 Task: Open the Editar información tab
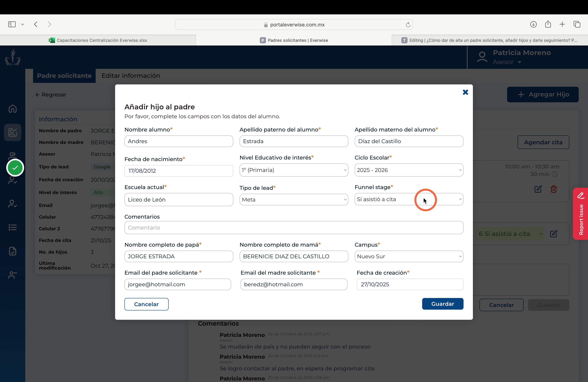131,76
